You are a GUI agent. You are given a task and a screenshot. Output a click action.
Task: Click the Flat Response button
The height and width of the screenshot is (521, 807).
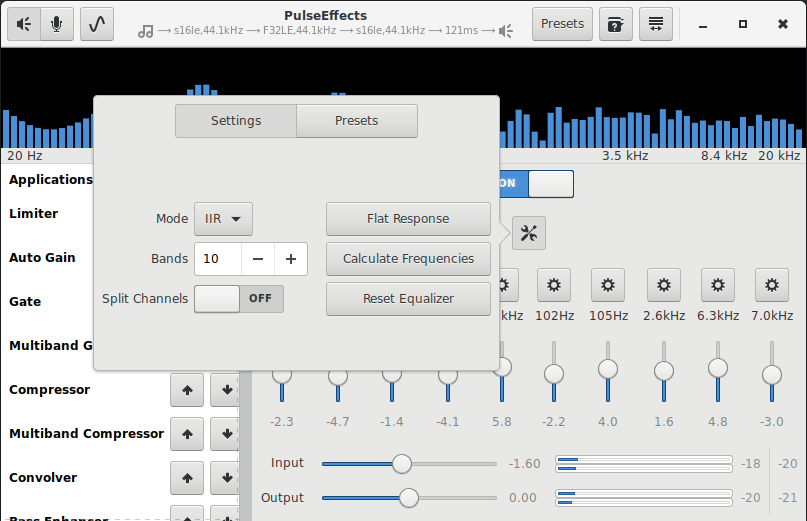click(x=408, y=219)
